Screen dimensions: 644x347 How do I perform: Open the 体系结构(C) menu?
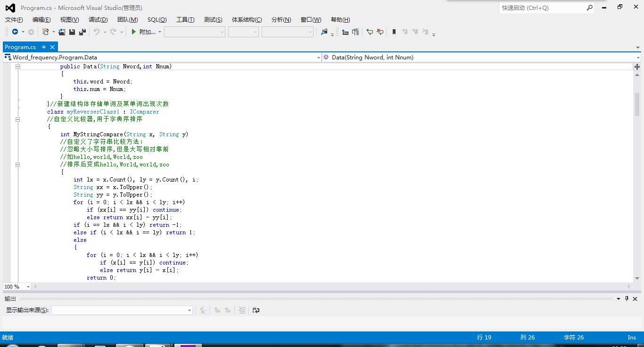[247, 20]
